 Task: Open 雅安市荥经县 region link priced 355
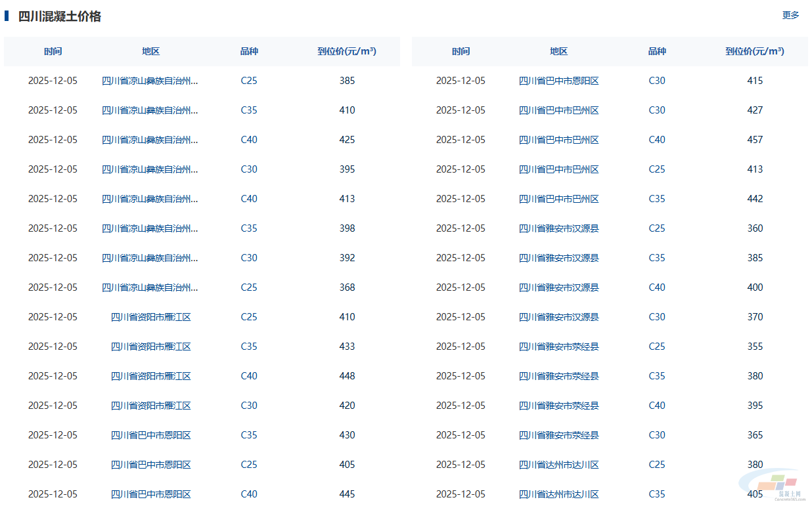click(x=558, y=347)
